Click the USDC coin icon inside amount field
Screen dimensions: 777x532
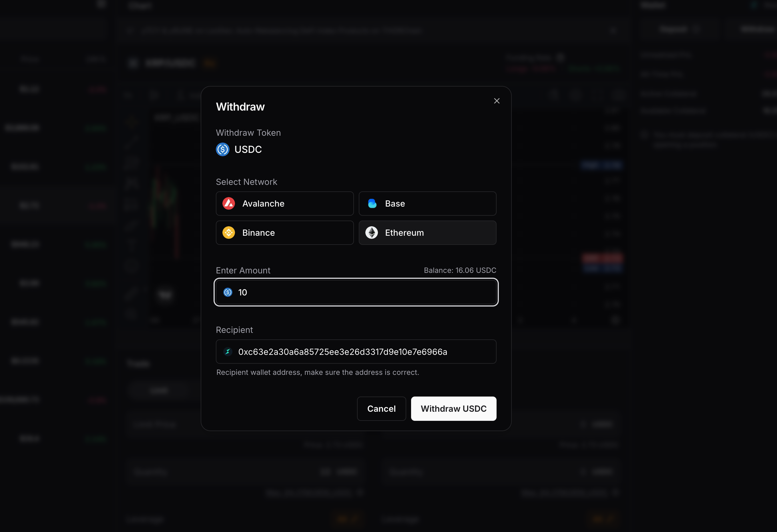[x=228, y=292]
